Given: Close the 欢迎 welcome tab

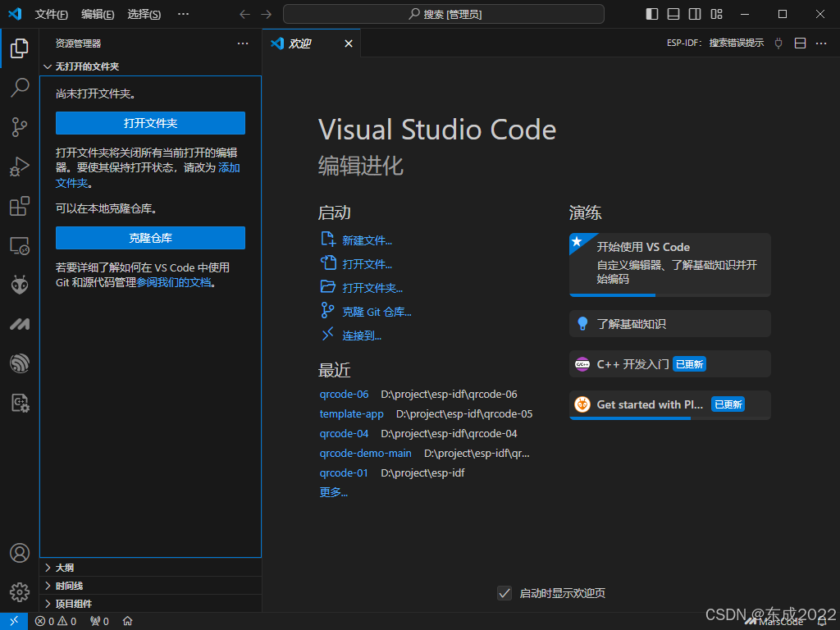Looking at the screenshot, I should pyautogui.click(x=348, y=43).
